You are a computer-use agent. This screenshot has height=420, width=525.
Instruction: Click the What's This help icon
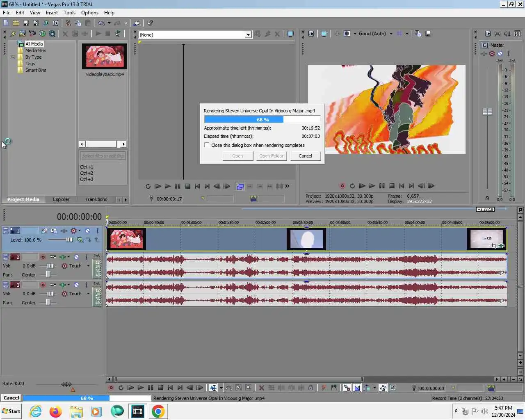pos(150,23)
